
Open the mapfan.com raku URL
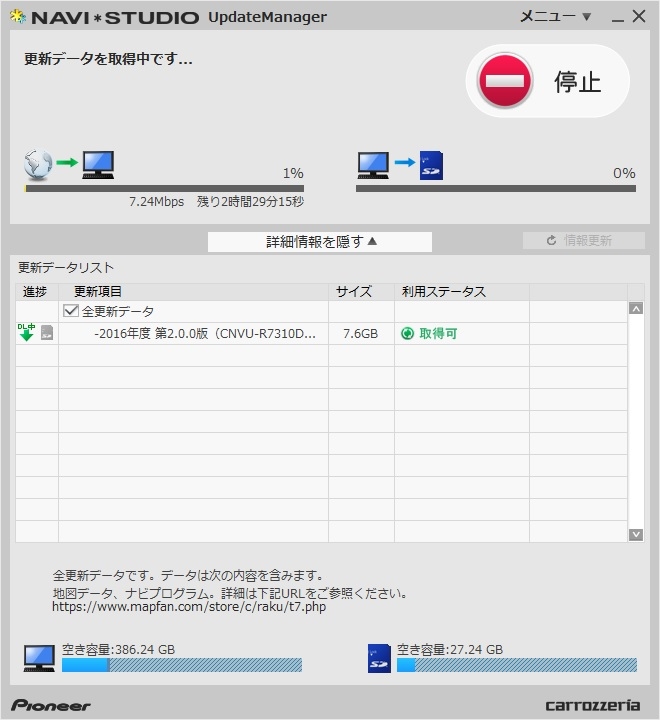pos(189,607)
